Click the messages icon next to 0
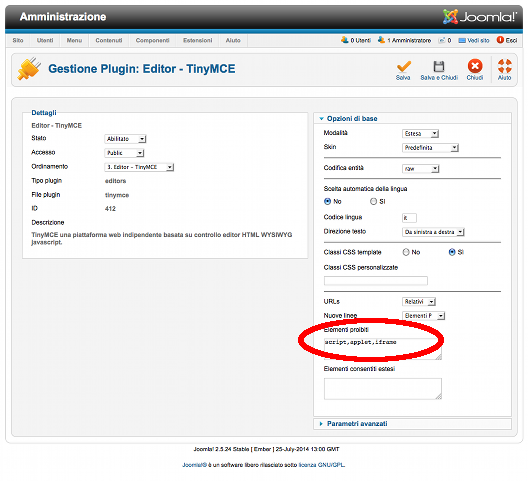This screenshot has height=481, width=528. (x=441, y=40)
